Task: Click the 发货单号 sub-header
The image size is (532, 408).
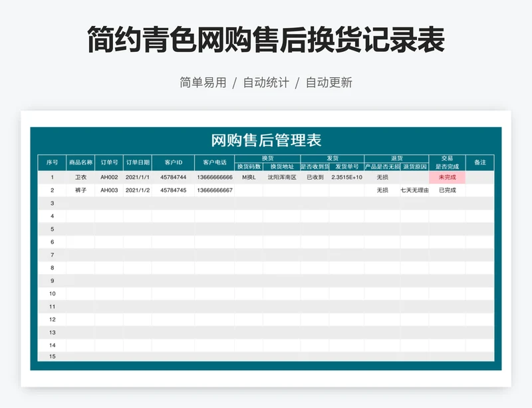Action: click(346, 166)
